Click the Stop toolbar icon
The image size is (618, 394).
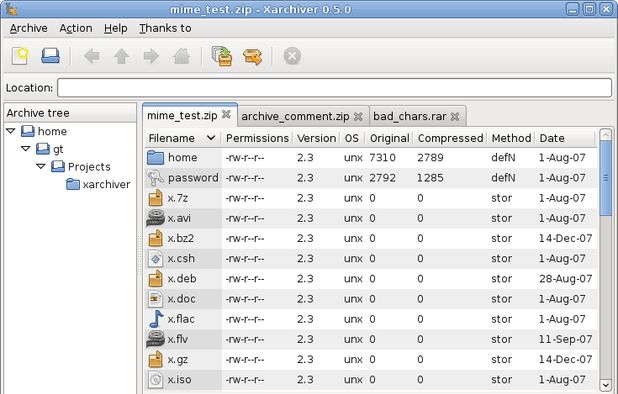pyautogui.click(x=292, y=56)
